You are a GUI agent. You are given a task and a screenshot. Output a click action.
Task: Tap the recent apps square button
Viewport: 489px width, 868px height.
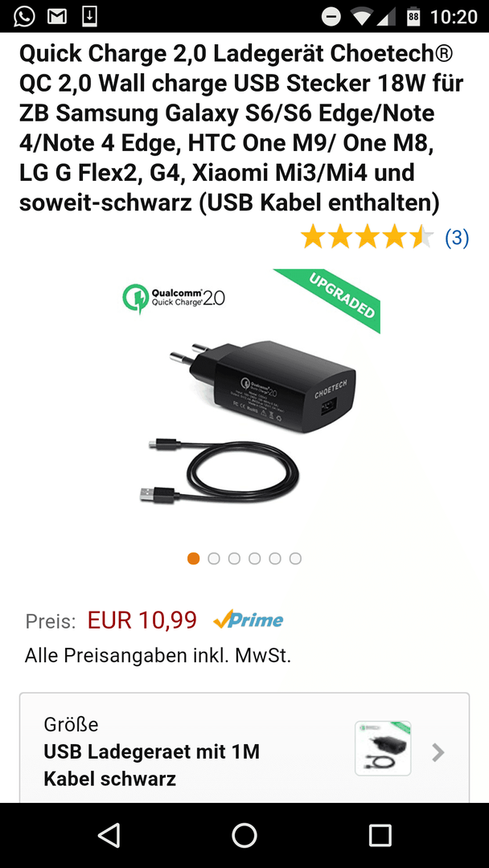pyautogui.click(x=380, y=835)
